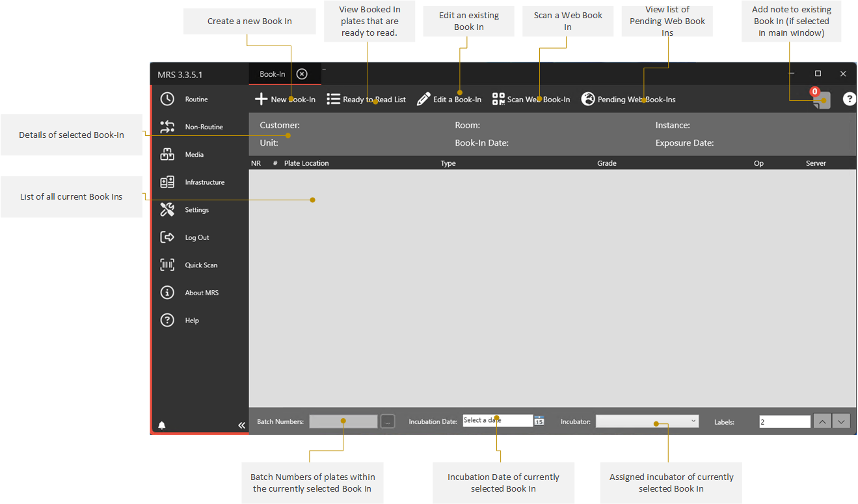
Task: Click the Infrastructure menu label
Action: pyautogui.click(x=205, y=182)
